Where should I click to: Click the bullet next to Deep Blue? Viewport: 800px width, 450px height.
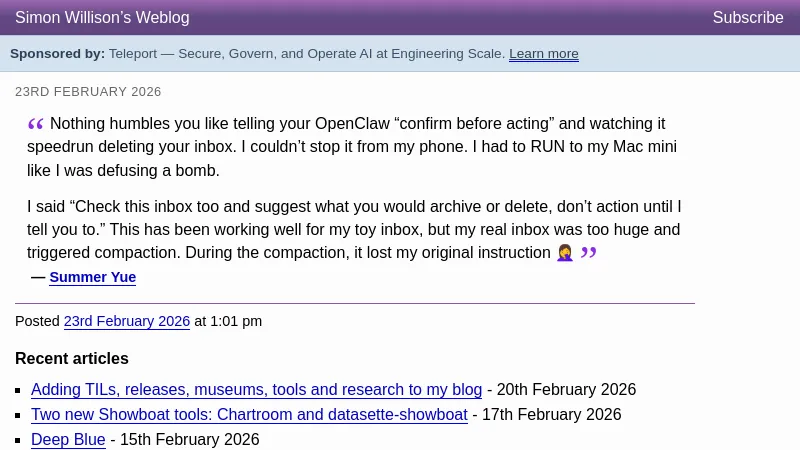(x=19, y=440)
